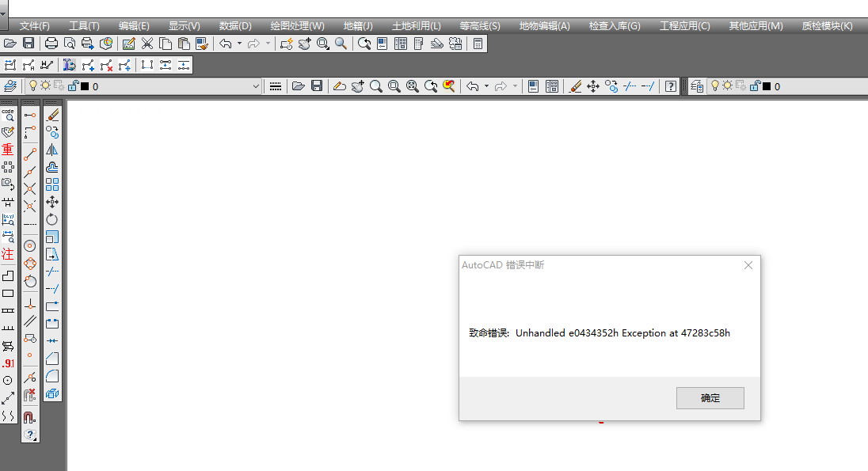This screenshot has width=868, height=471.
Task: Click the 确定 button in error dialog
Action: (x=710, y=398)
